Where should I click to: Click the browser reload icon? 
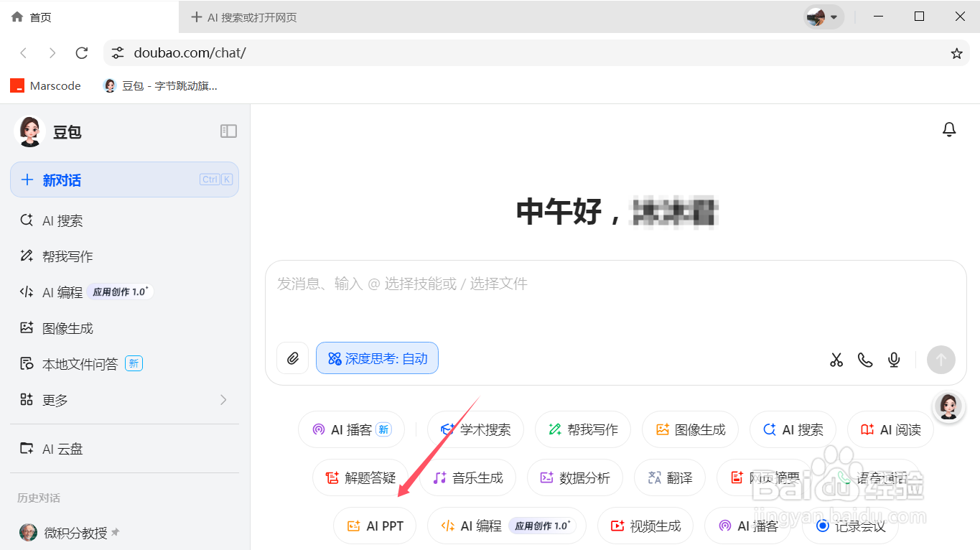[x=82, y=53]
